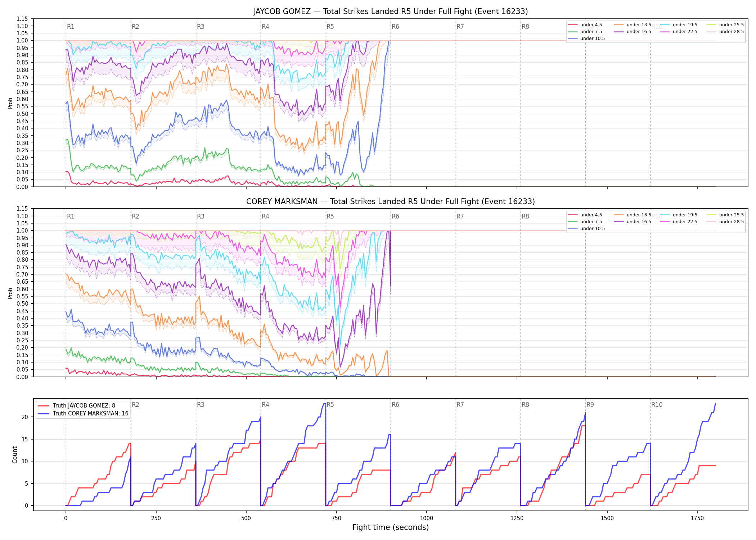Viewport: 756px width, 540px height.
Task: Click 'Truth JAYCOB GOMEZ: 8' legend label
Action: click(84, 406)
